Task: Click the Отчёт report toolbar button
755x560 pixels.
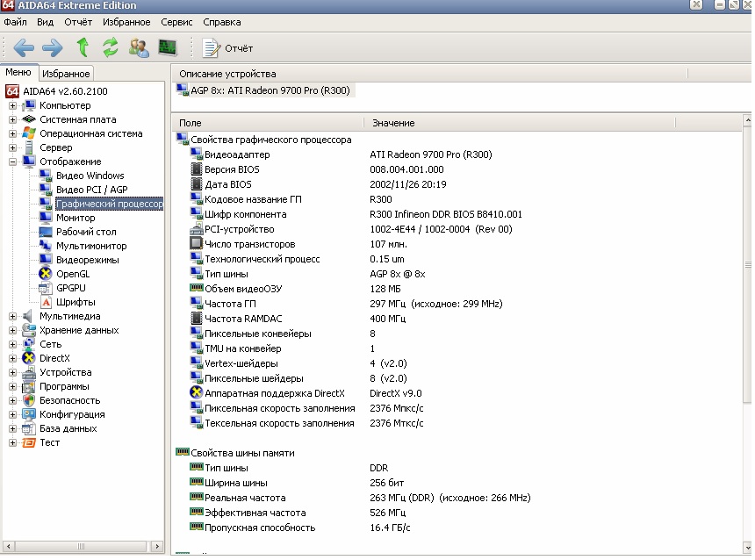Action: pyautogui.click(x=227, y=48)
